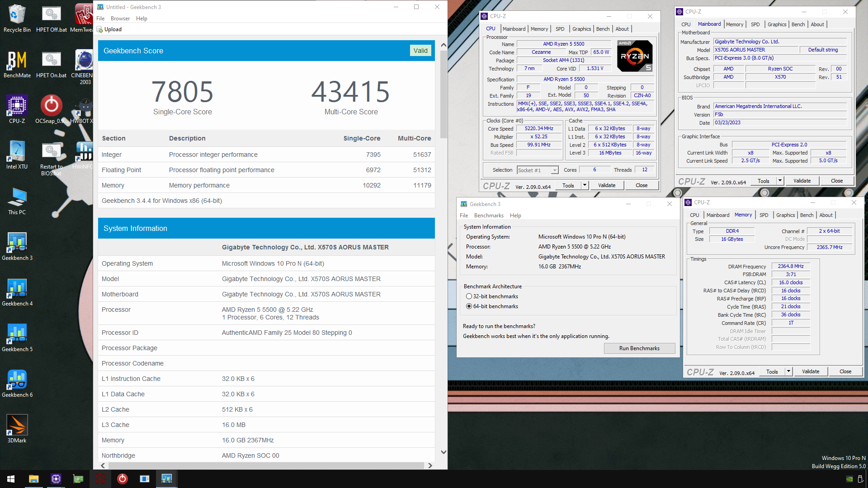The height and width of the screenshot is (488, 868).
Task: Click horizontal scrollbar left arrow
Action: click(x=103, y=465)
